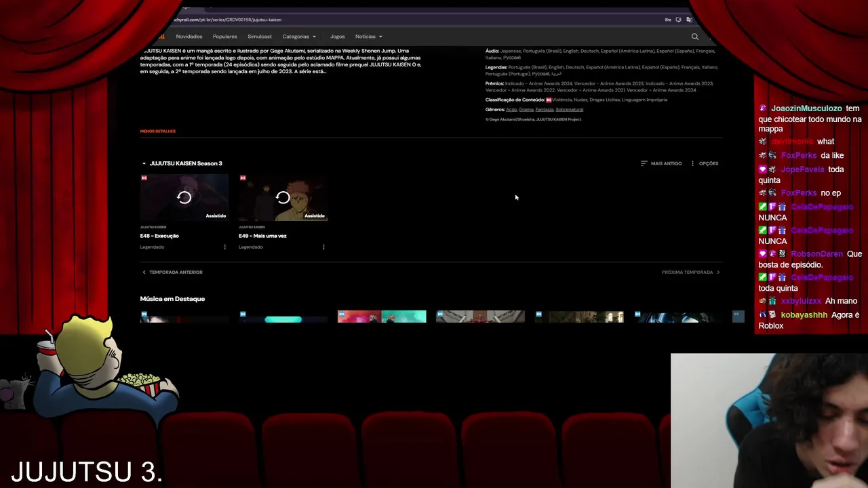Image resolution: width=868 pixels, height=488 pixels.
Task: Expand the Categorias dropdown
Action: tap(299, 37)
